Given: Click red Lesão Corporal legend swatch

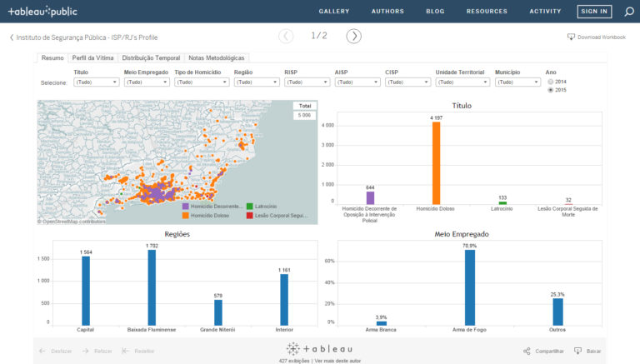Looking at the screenshot, I should click(250, 216).
